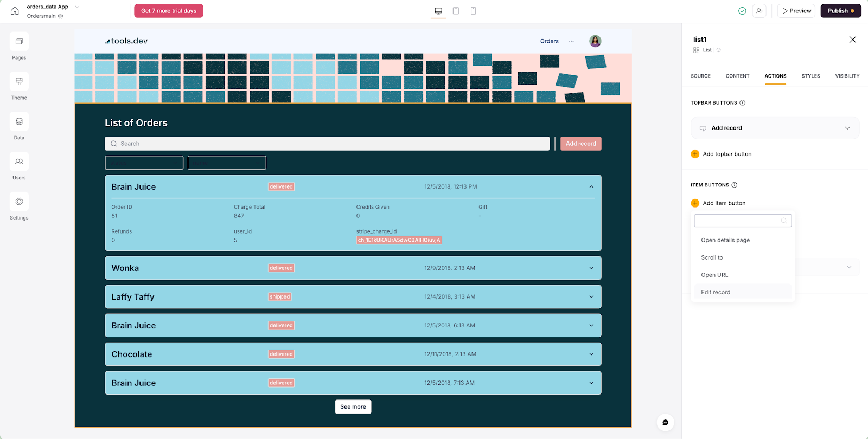
Task: Click the Chocolate order title
Action: pos(132,354)
